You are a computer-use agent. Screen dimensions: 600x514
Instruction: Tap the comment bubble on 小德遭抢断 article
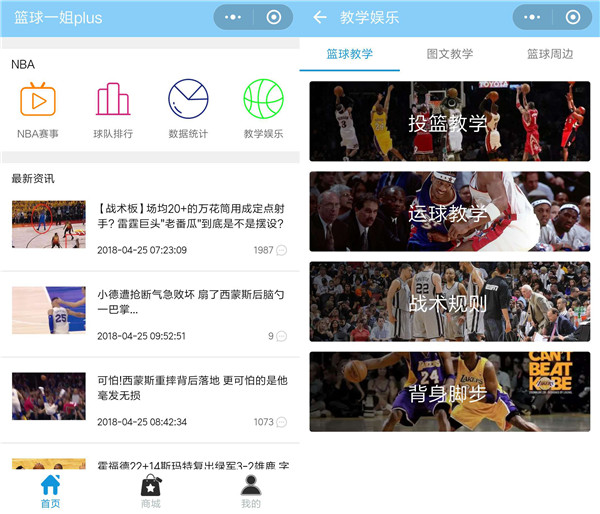tap(282, 336)
